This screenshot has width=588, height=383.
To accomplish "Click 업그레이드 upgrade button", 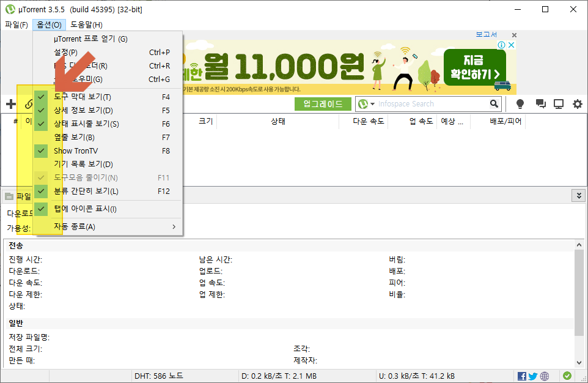I will tap(323, 104).
